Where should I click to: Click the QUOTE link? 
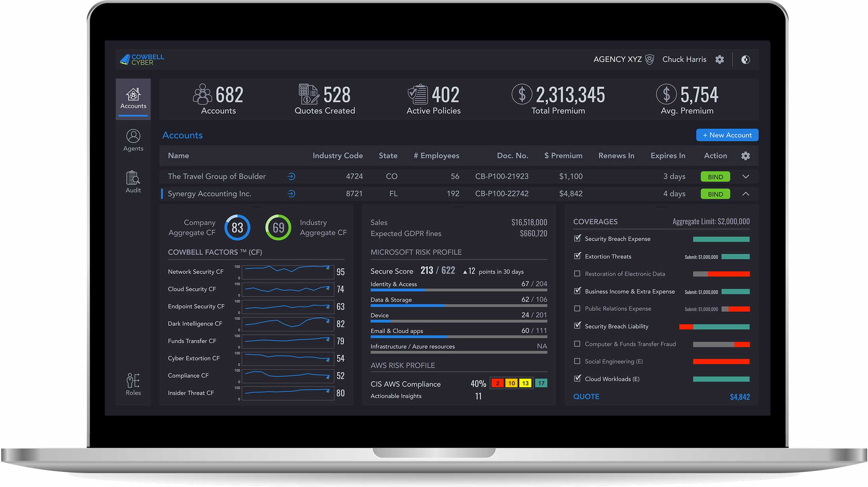(586, 396)
